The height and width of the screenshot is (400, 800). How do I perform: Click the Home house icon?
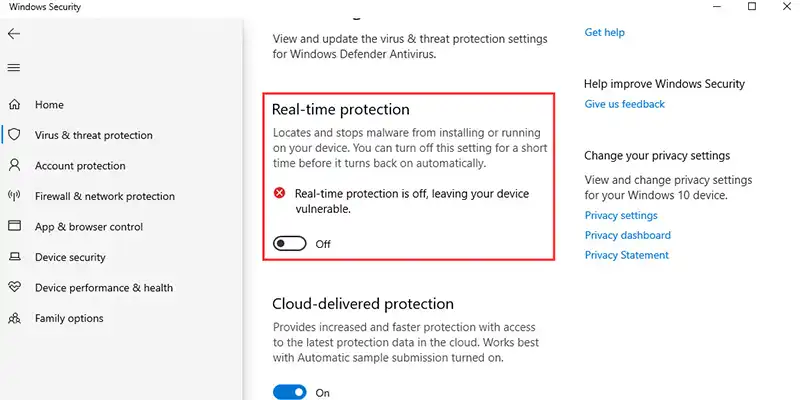[15, 104]
